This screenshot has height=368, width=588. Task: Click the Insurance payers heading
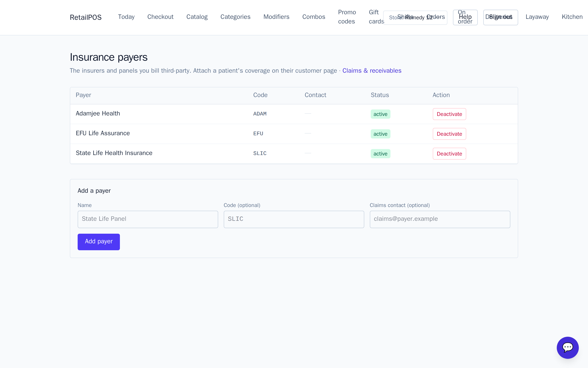click(109, 57)
